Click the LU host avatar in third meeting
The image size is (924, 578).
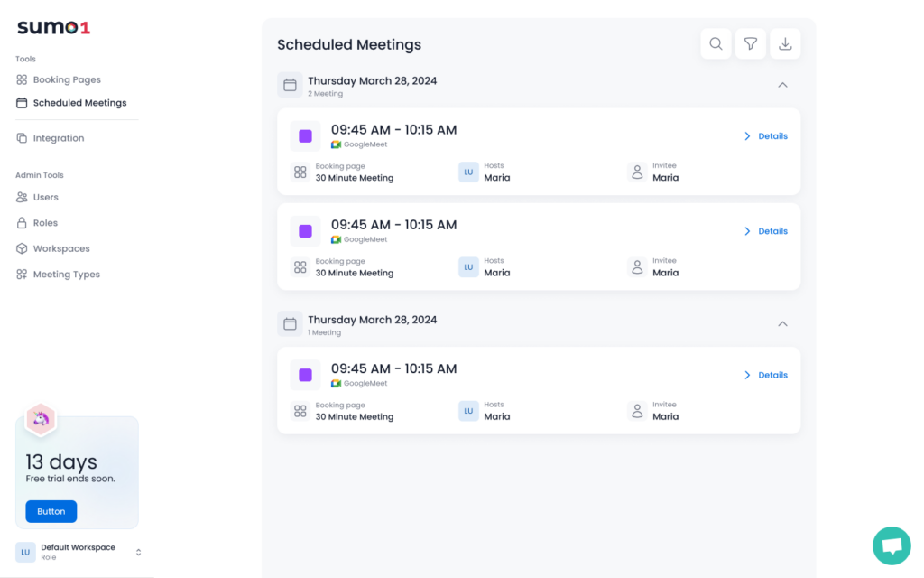pos(468,411)
